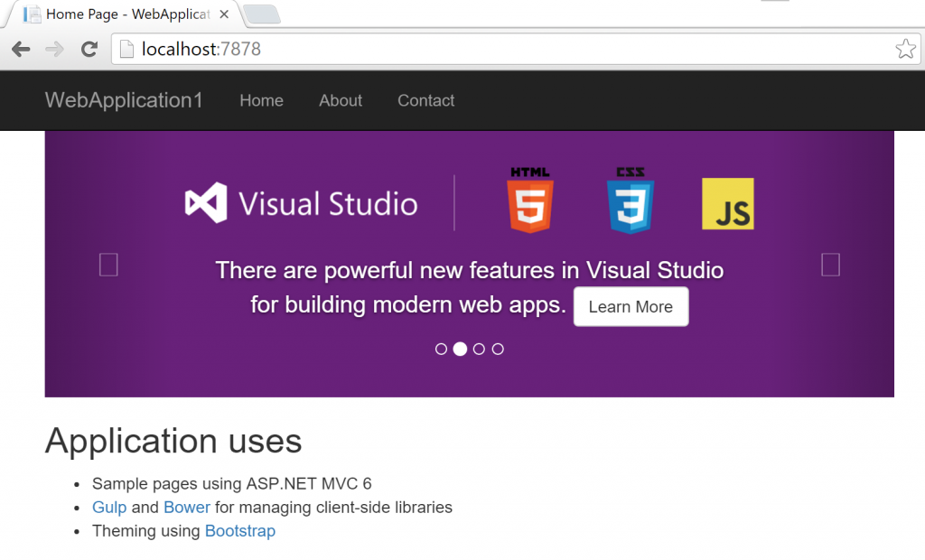
Task: Click the WebApplication1 brand link
Action: 124,100
